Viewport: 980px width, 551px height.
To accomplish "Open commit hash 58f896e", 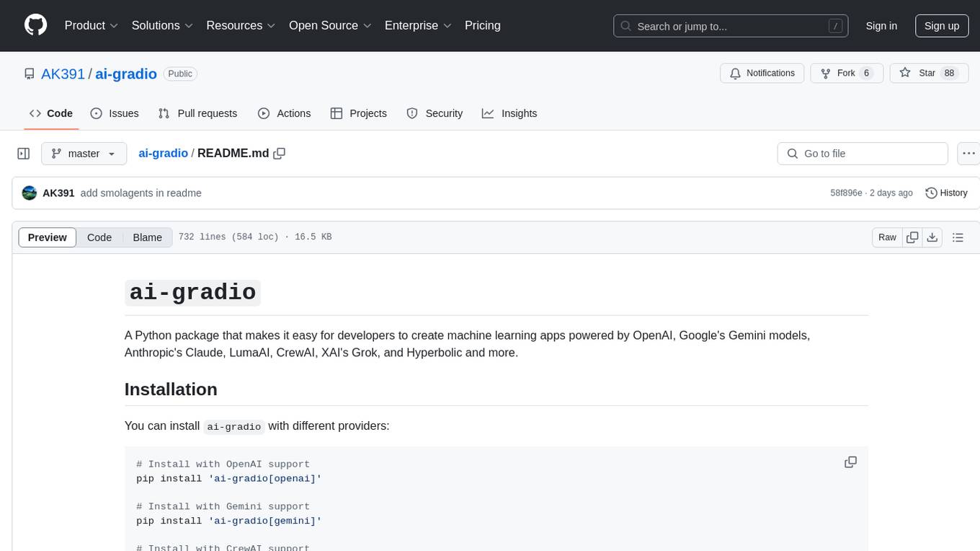I will (846, 193).
